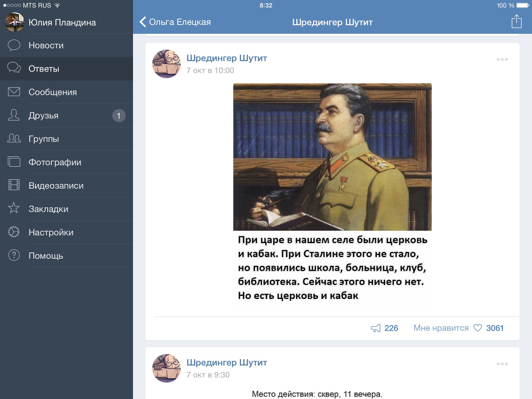Open the three-dot menu of 10:00 post

(x=502, y=59)
